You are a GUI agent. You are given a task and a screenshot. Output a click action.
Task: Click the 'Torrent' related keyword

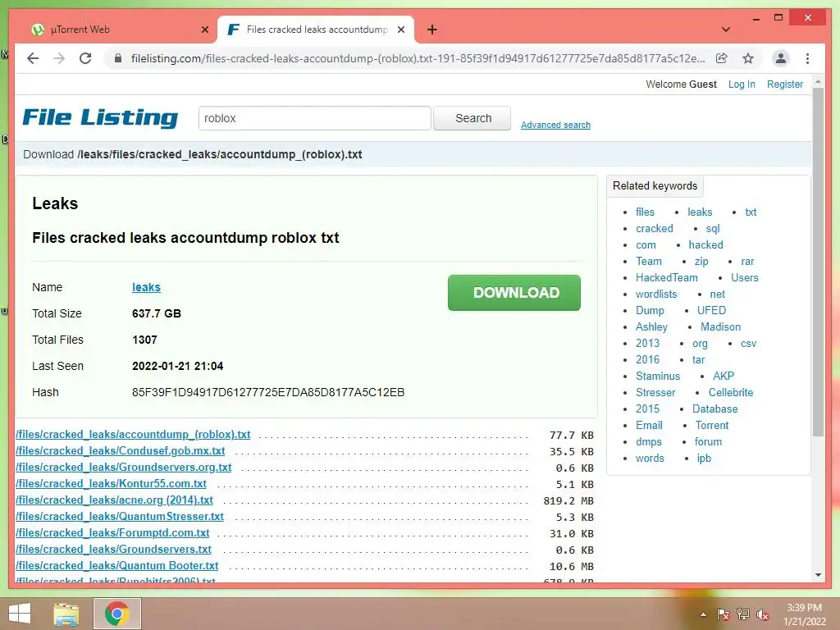712,426
